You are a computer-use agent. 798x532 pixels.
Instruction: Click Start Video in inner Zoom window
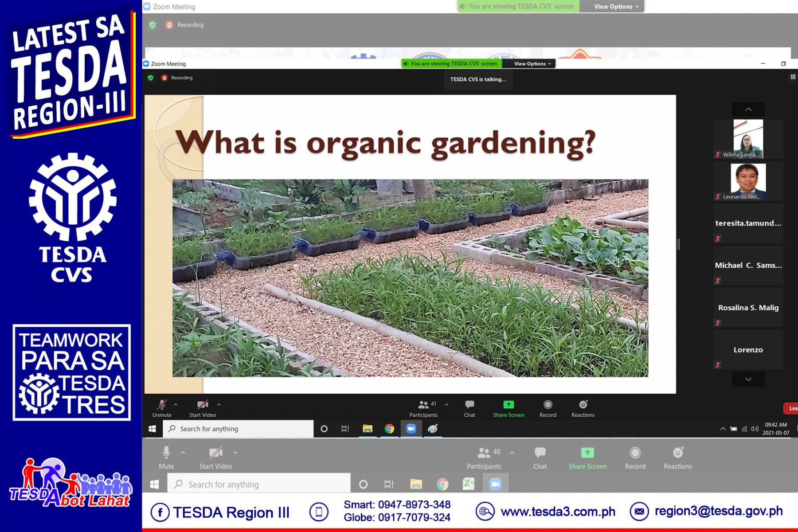click(x=203, y=408)
